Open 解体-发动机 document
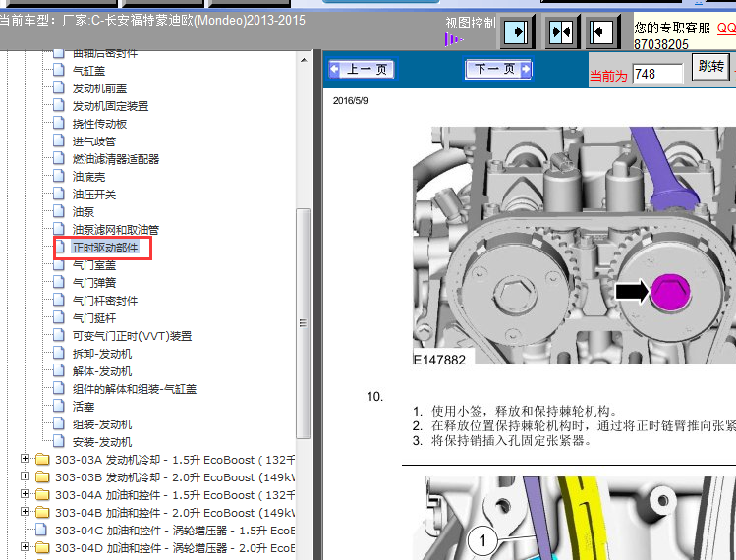Screen dimensions: 736x560 point(102,371)
